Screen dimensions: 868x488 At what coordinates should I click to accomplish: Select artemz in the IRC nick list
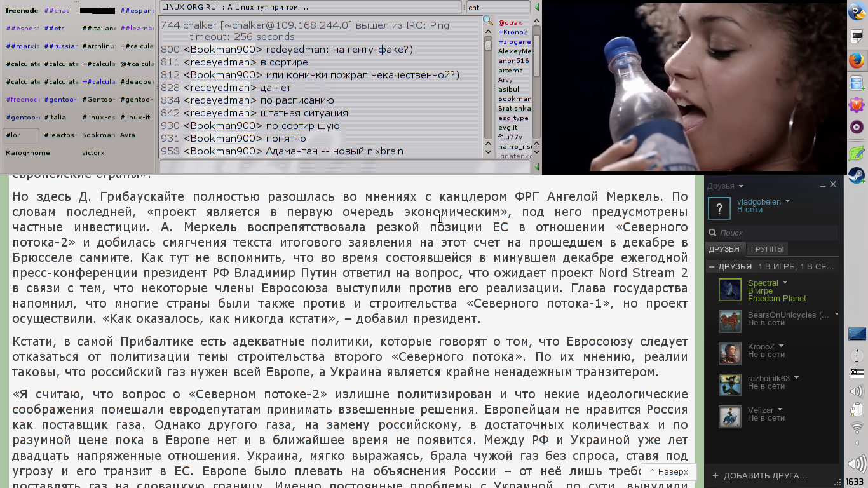(510, 71)
